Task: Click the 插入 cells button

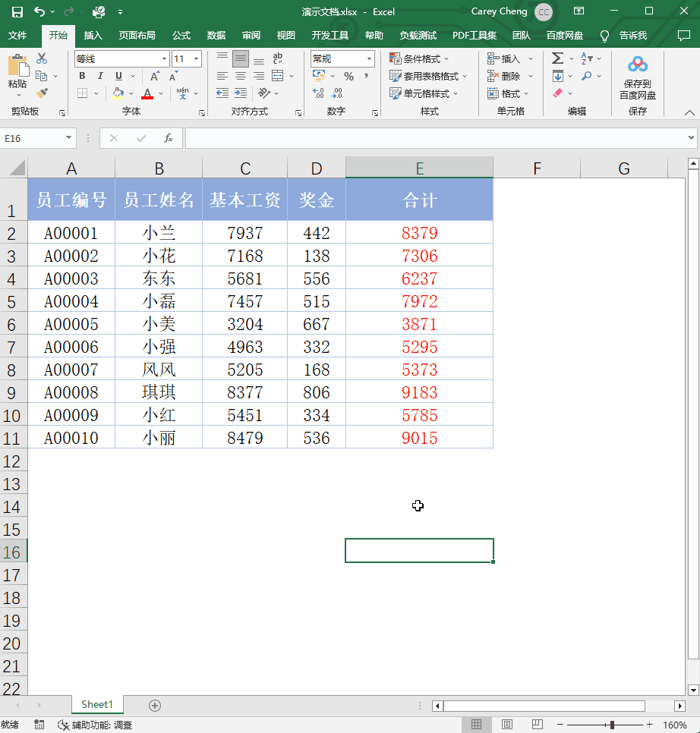Action: [x=503, y=59]
